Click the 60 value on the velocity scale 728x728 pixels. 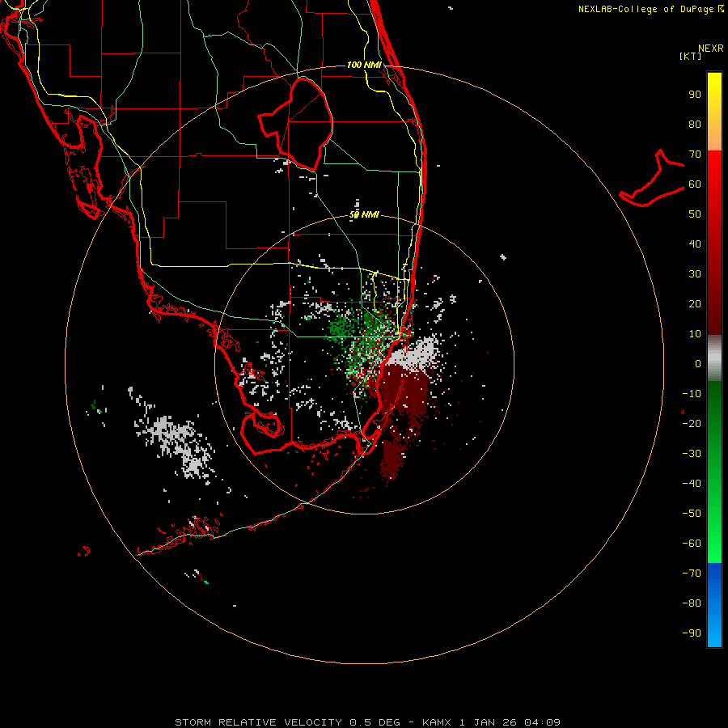click(x=695, y=184)
